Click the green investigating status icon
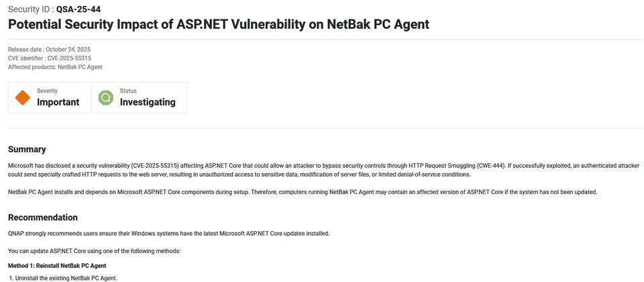The width and height of the screenshot is (644, 282). click(x=106, y=97)
